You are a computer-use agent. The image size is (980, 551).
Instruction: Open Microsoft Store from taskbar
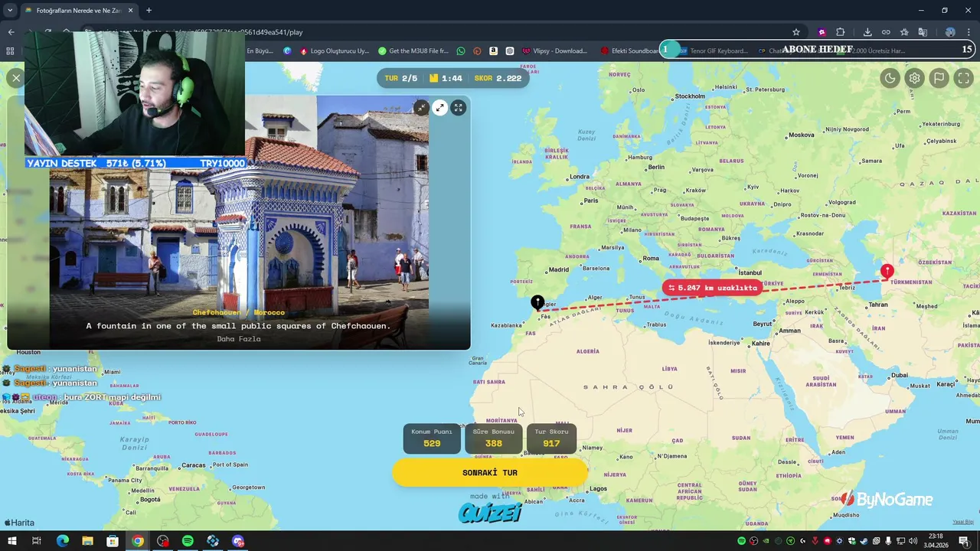(113, 541)
